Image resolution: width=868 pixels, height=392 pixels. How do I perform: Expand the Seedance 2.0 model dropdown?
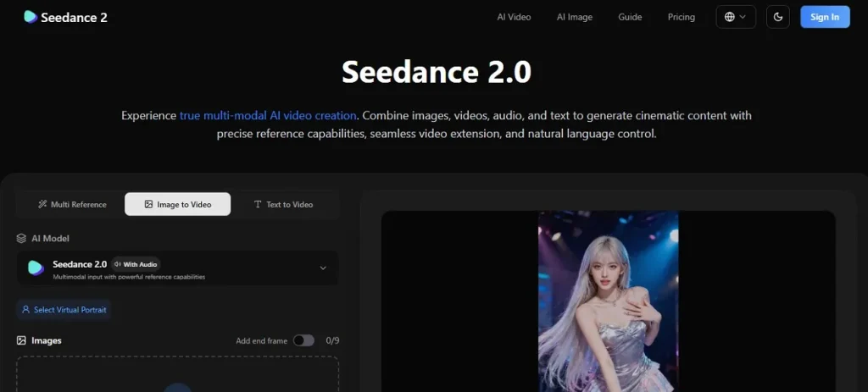coord(178,268)
